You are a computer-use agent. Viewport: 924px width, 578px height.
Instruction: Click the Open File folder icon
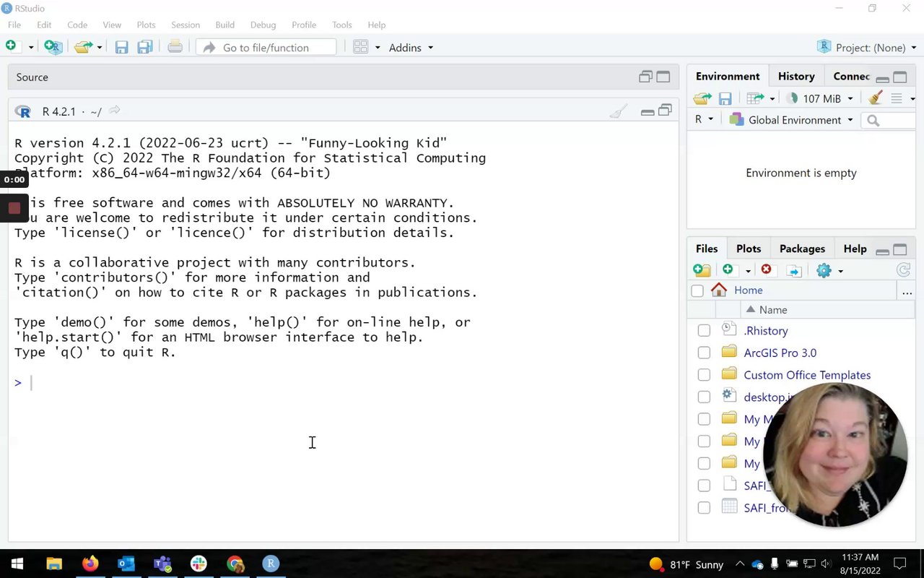[83, 47]
